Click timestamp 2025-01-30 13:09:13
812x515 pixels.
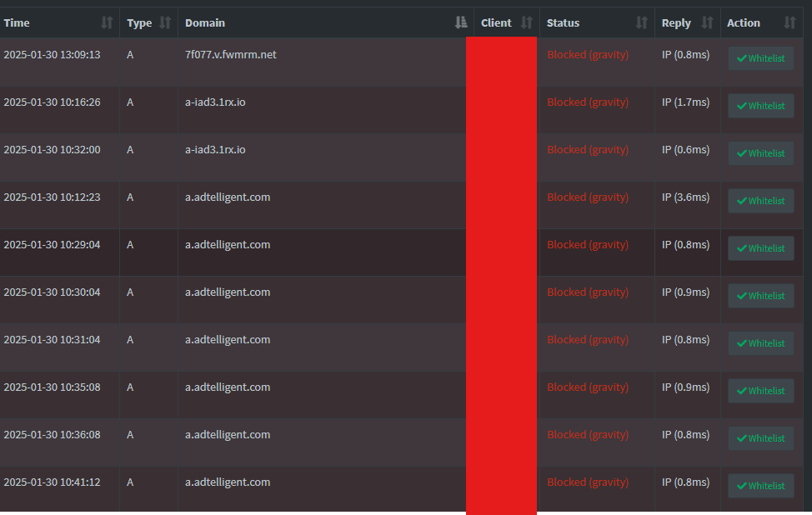tap(52, 54)
